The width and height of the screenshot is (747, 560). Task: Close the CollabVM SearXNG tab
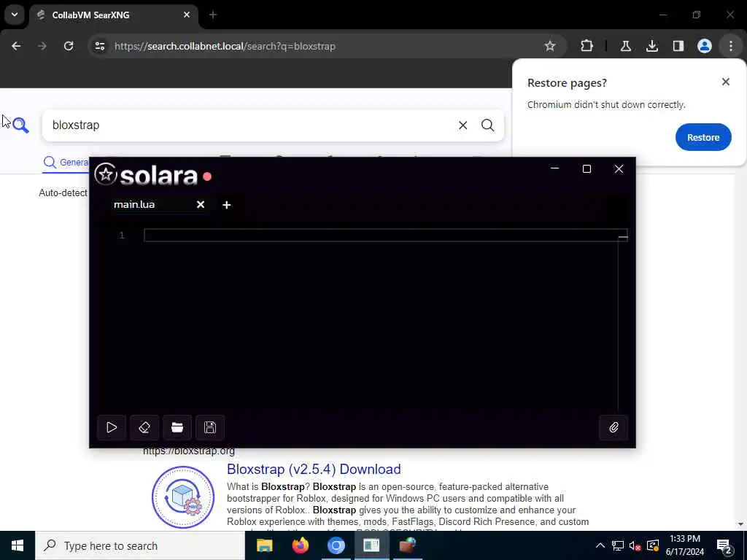pos(187,15)
